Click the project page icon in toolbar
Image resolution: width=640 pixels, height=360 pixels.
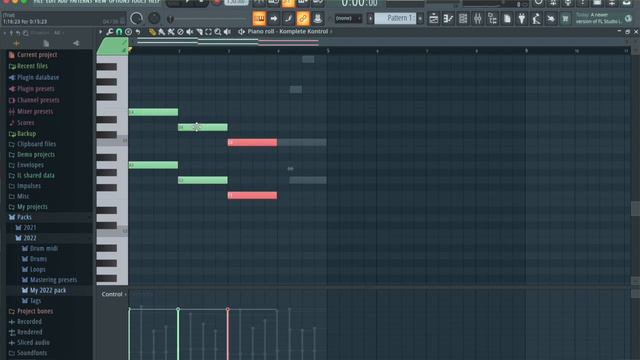click(507, 18)
